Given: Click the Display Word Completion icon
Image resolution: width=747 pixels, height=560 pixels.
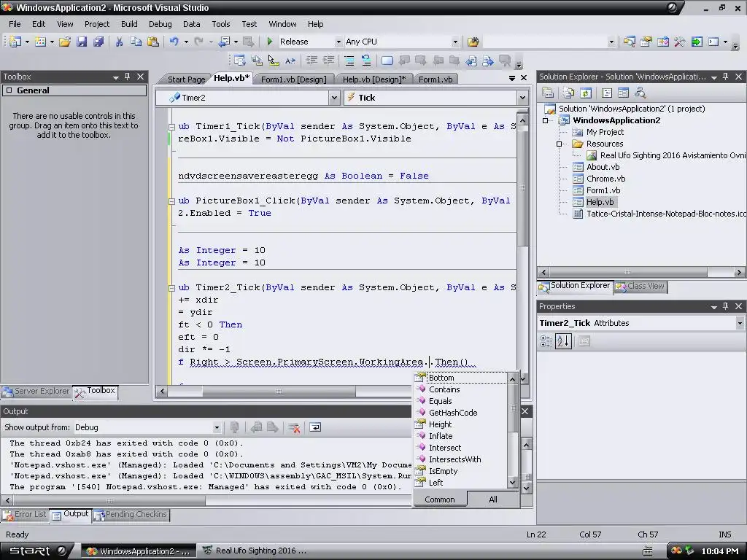Looking at the screenshot, I should [290, 61].
